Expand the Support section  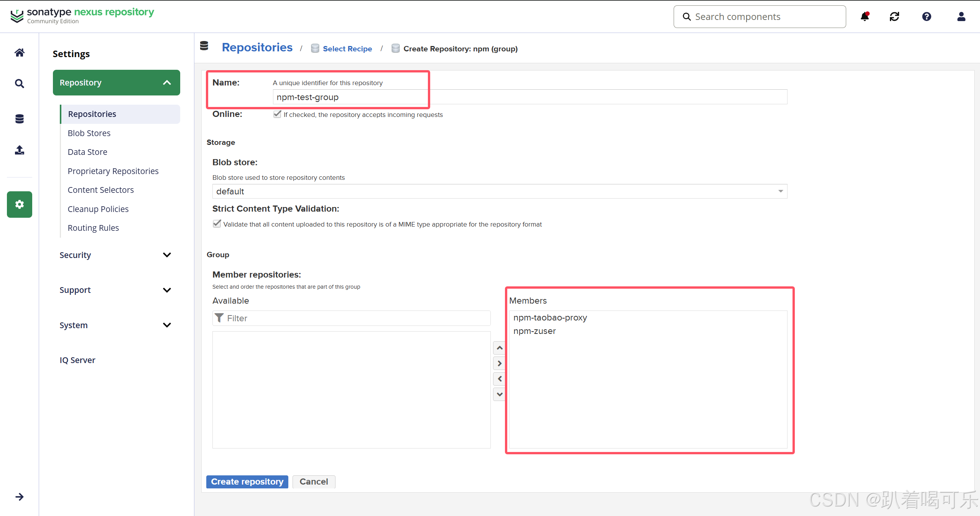117,290
